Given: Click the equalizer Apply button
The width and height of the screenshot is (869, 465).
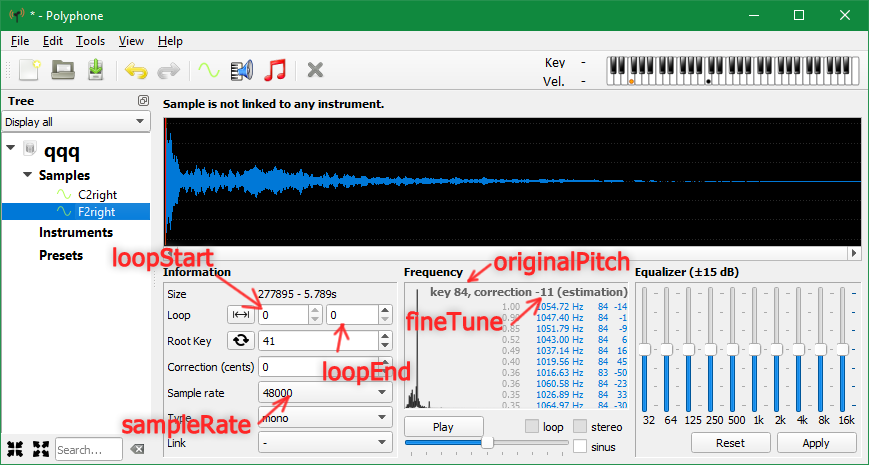Looking at the screenshot, I should (816, 442).
